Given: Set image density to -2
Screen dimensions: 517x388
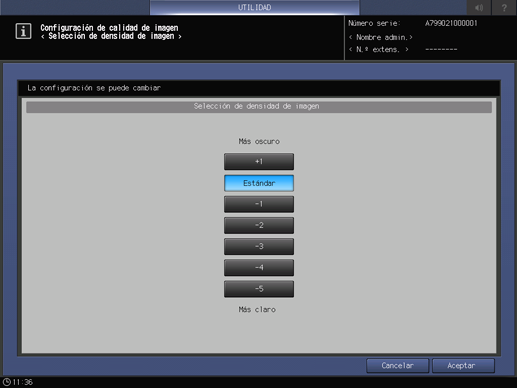Looking at the screenshot, I should click(259, 225).
